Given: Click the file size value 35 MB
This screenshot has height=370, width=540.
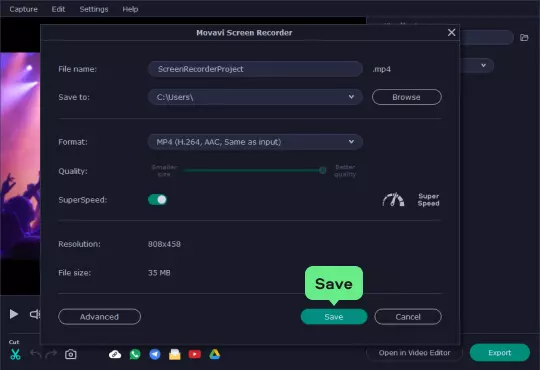Looking at the screenshot, I should pos(159,273).
